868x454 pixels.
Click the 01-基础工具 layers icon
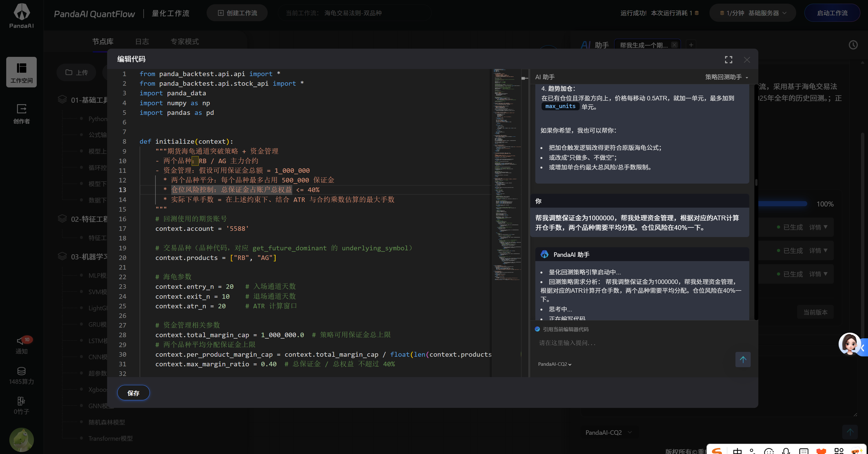[62, 100]
